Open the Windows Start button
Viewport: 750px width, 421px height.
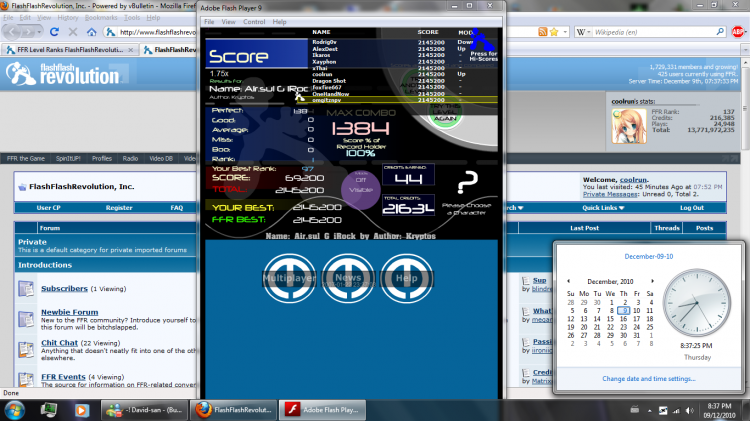14,410
